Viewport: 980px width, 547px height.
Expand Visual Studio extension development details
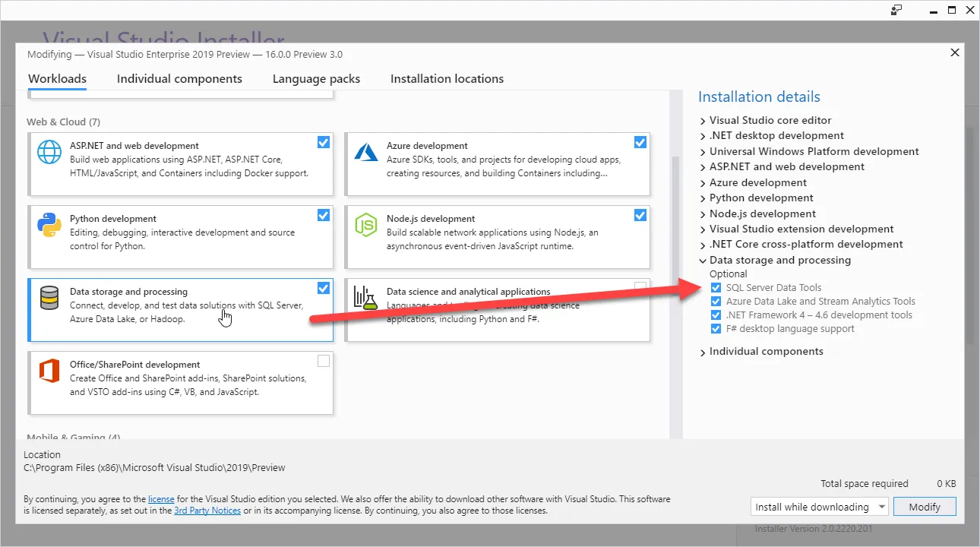(703, 229)
